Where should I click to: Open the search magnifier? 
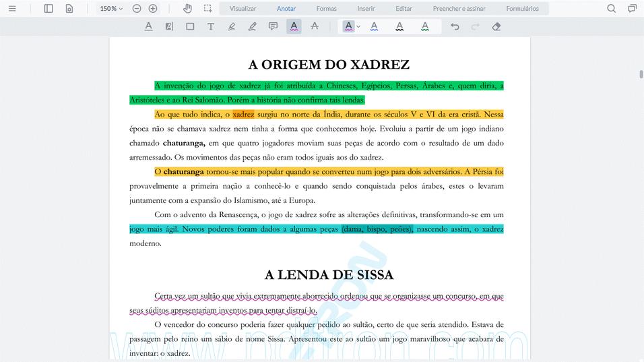click(x=611, y=9)
